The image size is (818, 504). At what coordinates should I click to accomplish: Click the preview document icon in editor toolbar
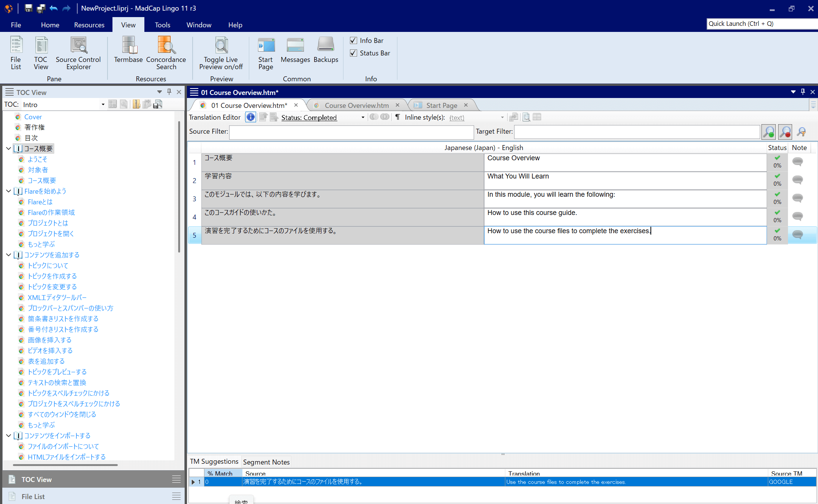(526, 117)
